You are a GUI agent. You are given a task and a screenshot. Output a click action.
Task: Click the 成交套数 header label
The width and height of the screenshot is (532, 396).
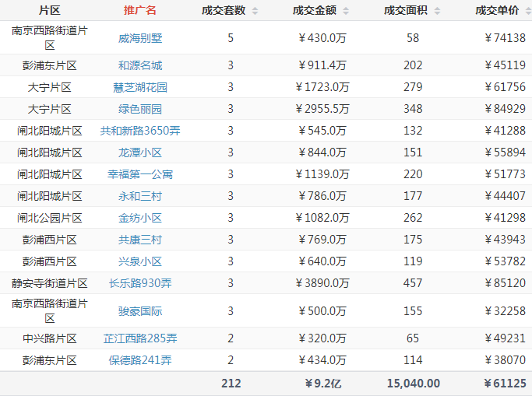point(224,10)
